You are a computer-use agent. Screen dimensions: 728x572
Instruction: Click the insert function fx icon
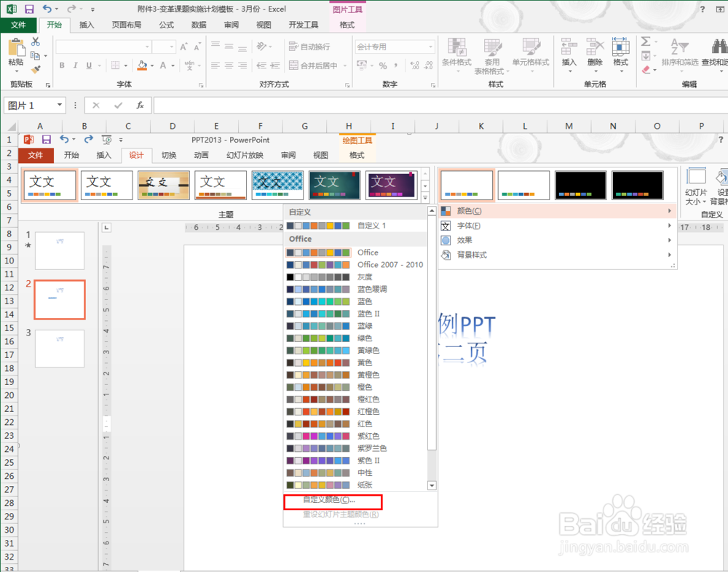pos(140,106)
